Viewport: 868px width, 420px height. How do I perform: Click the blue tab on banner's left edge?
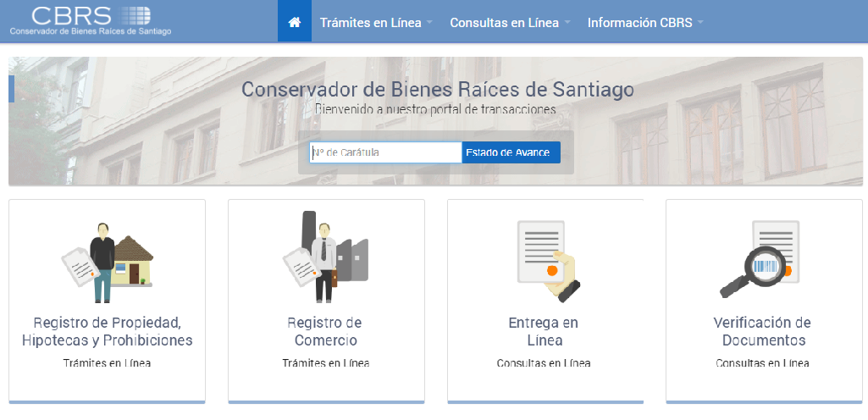(12, 89)
